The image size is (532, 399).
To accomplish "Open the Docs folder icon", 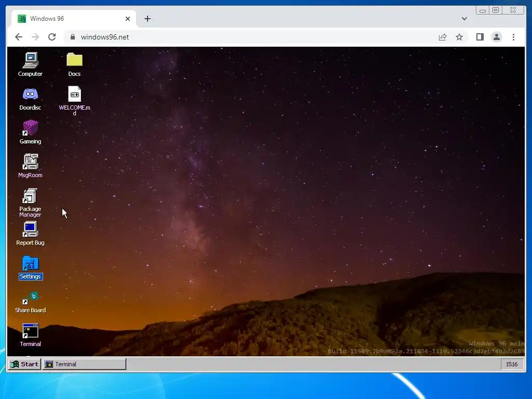I will (74, 64).
